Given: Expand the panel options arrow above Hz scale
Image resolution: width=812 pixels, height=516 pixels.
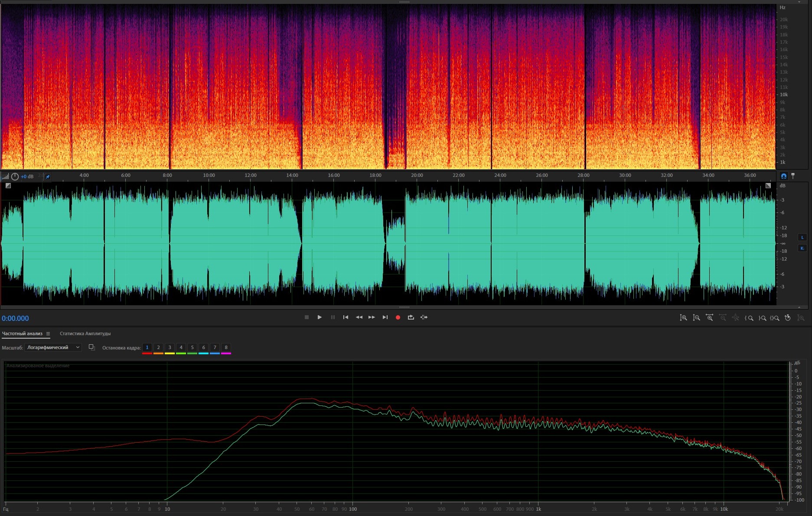Looking at the screenshot, I should [799, 2].
